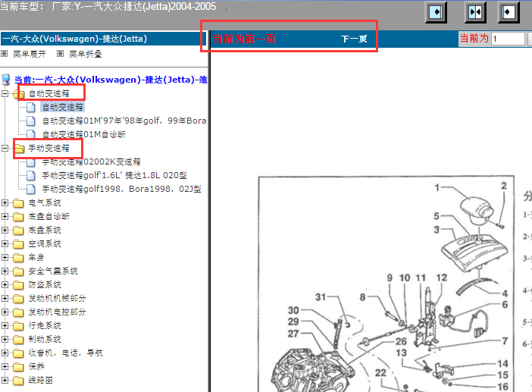The image size is (532, 392).
Task: Click the 02J型 document page icon
Action: pyautogui.click(x=31, y=189)
